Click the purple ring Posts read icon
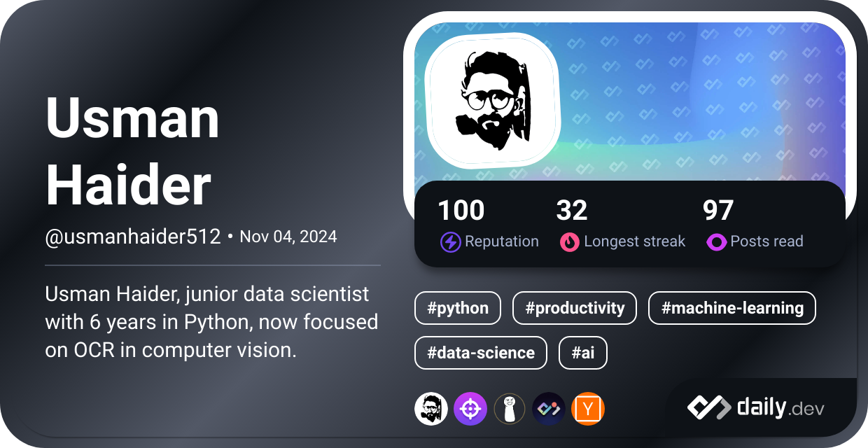Screen dimensions: 868x448 click(716, 242)
